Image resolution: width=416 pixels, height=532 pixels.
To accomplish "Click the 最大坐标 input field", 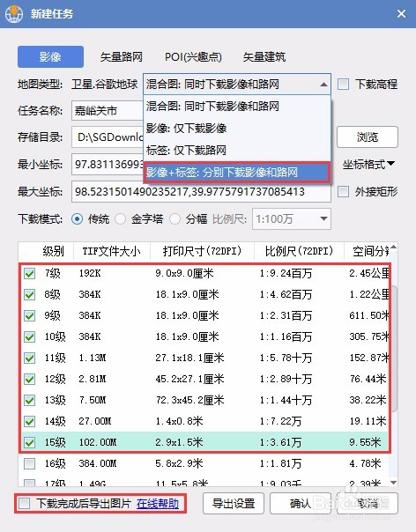I will point(201,192).
